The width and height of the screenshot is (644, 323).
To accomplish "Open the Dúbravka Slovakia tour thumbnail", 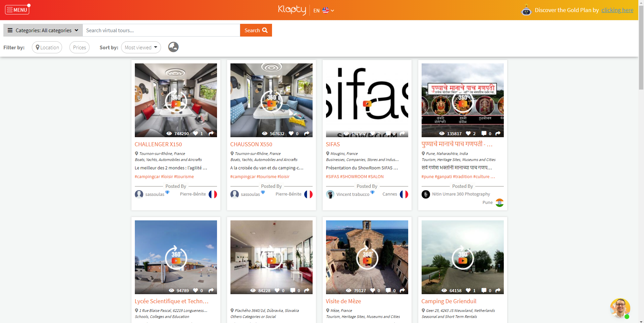I will pos(271,257).
